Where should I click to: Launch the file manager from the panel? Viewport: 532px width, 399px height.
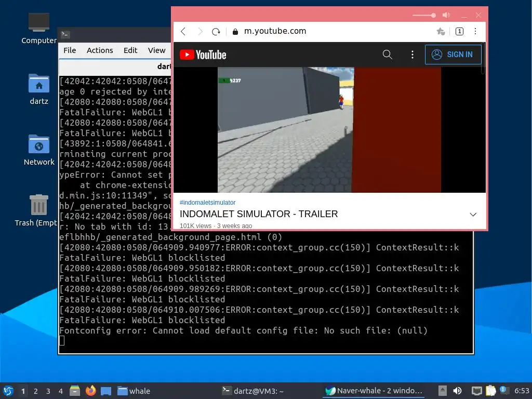coord(75,391)
